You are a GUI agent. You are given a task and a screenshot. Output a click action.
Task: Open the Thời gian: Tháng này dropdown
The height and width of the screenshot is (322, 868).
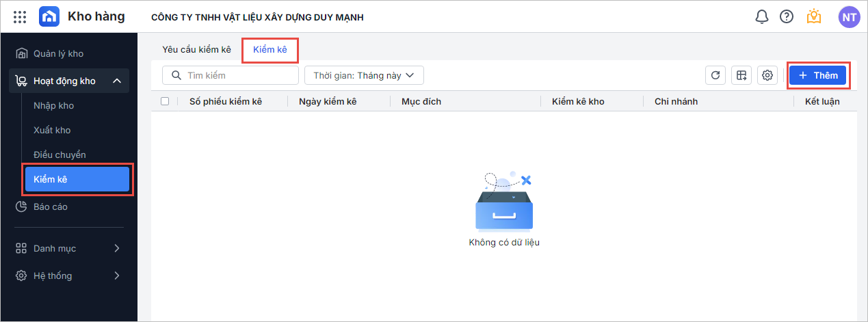364,75
